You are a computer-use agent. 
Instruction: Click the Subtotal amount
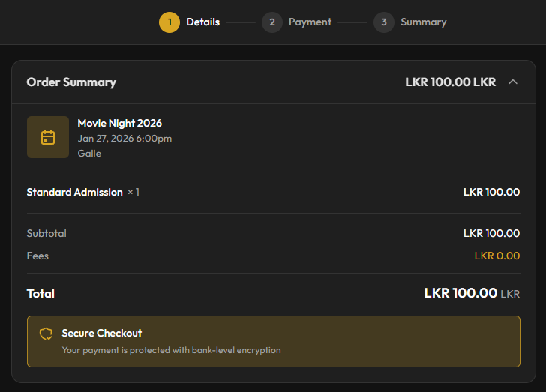[491, 233]
